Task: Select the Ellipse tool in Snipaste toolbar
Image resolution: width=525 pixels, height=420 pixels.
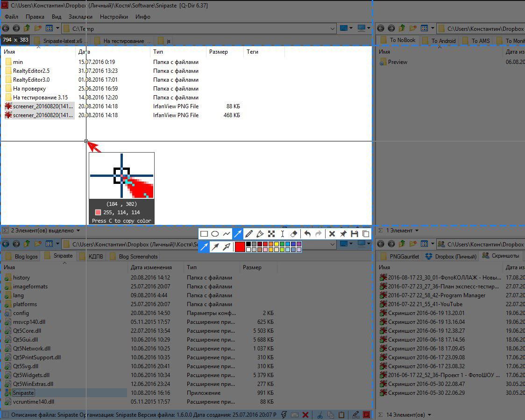Action: click(215, 234)
